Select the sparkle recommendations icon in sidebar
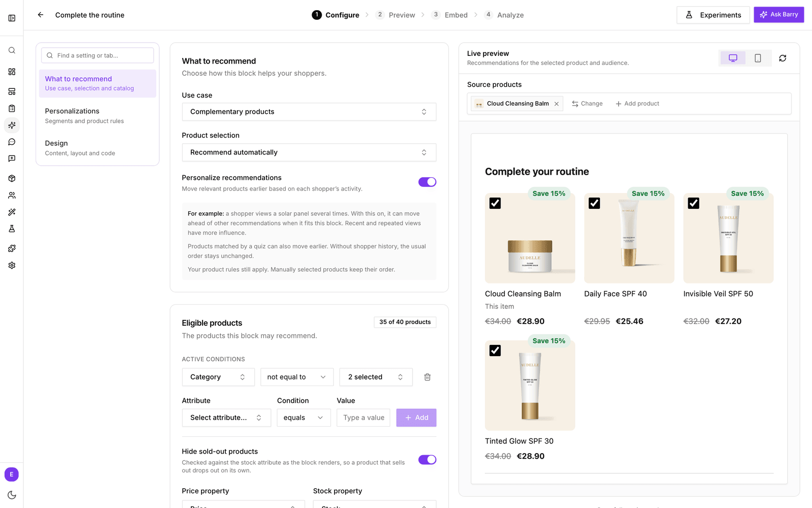The image size is (812, 508). [x=12, y=125]
